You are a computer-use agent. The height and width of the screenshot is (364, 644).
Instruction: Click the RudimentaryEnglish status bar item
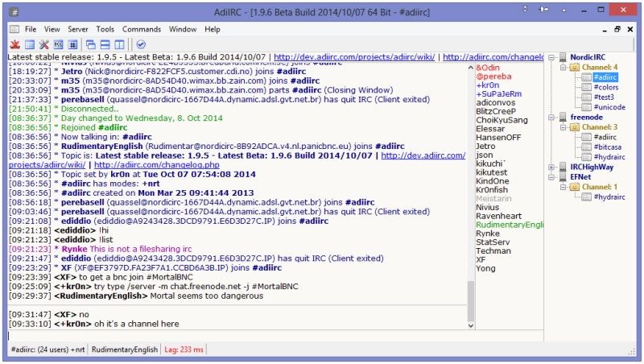click(x=125, y=350)
